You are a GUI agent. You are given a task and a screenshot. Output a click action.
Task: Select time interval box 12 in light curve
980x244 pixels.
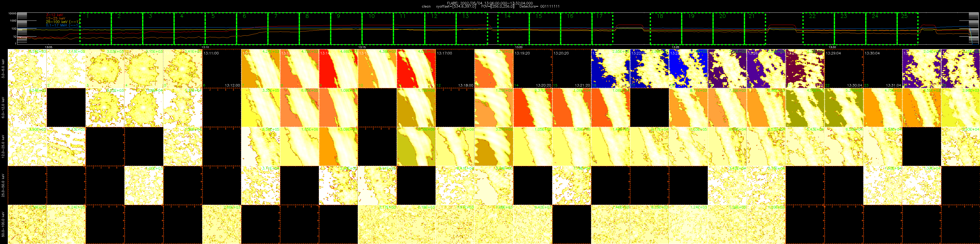point(440,29)
